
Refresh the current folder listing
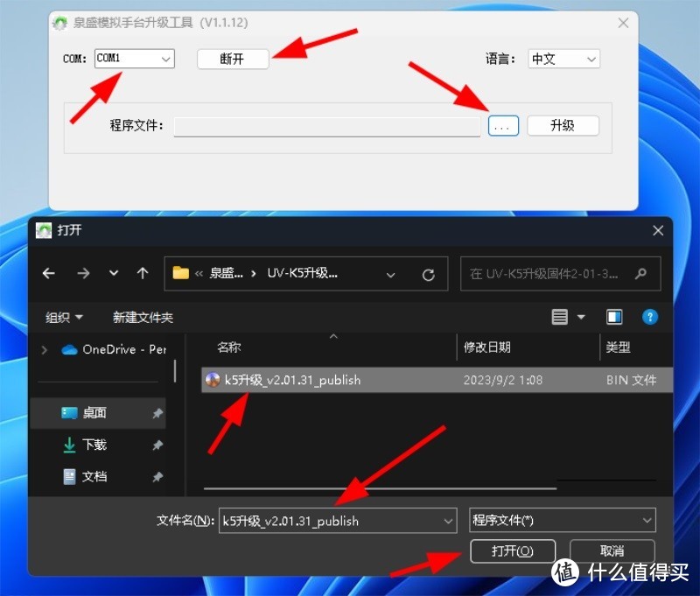428,274
